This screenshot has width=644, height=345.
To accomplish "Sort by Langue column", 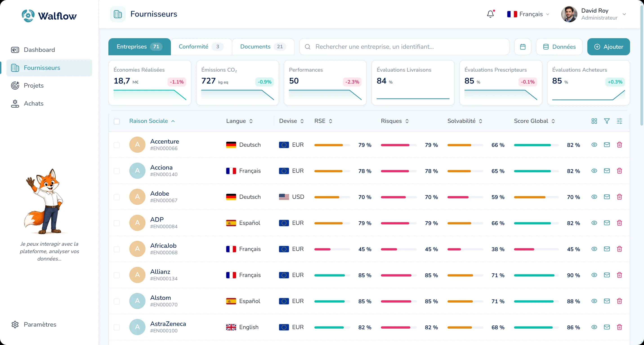I will [x=239, y=121].
